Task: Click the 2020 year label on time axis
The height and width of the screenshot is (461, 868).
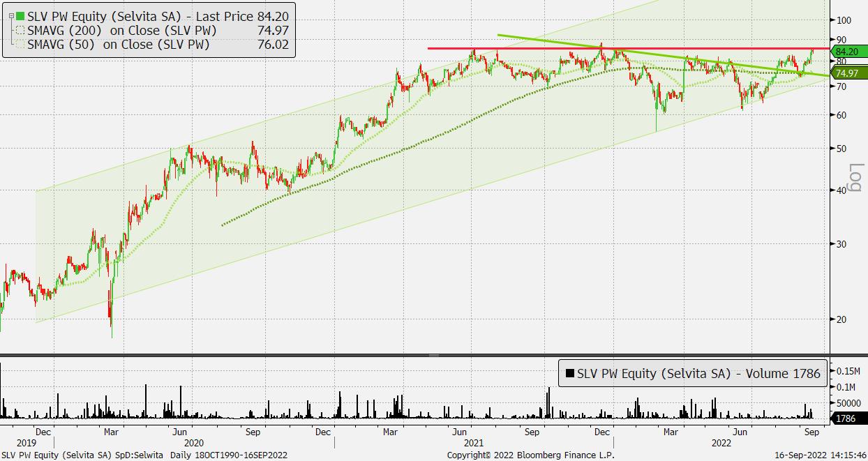Action: (193, 443)
